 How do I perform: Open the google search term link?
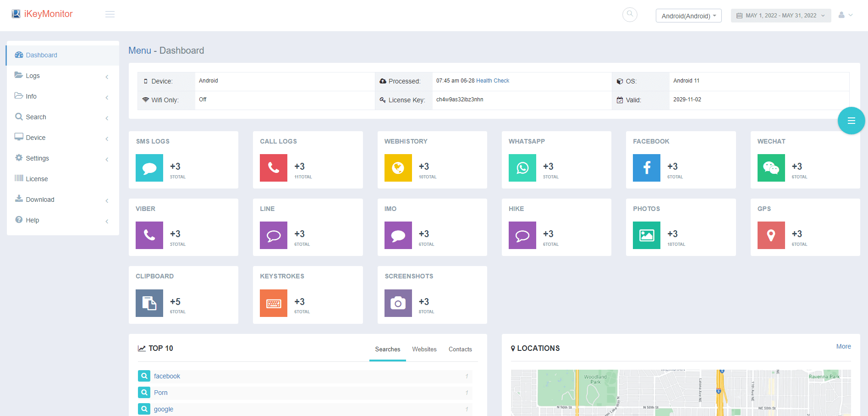click(164, 409)
